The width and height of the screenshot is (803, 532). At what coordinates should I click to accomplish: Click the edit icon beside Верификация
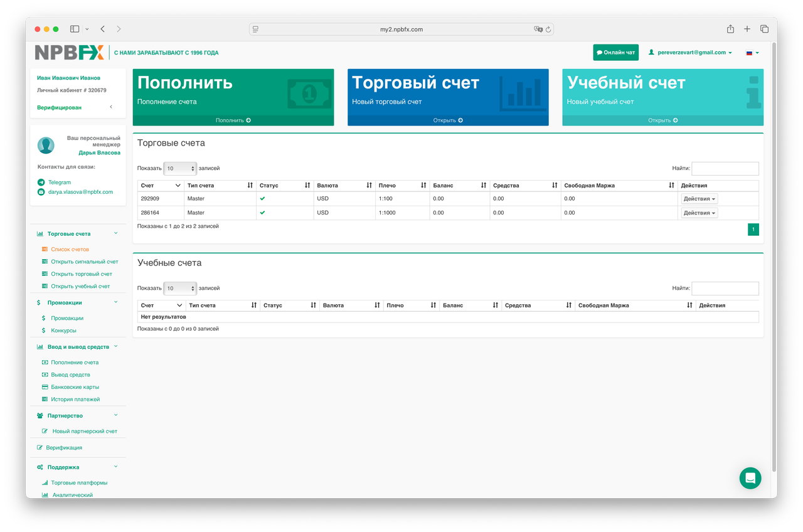[x=40, y=447]
